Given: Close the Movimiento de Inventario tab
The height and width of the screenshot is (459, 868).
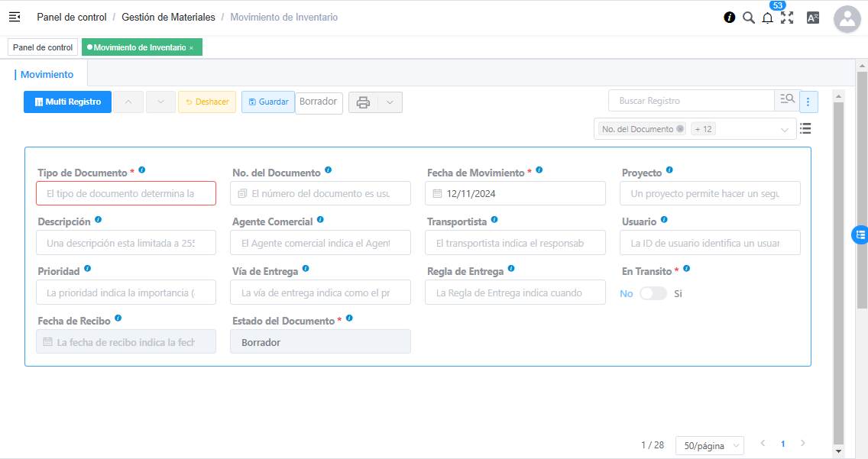Looking at the screenshot, I should (x=191, y=48).
